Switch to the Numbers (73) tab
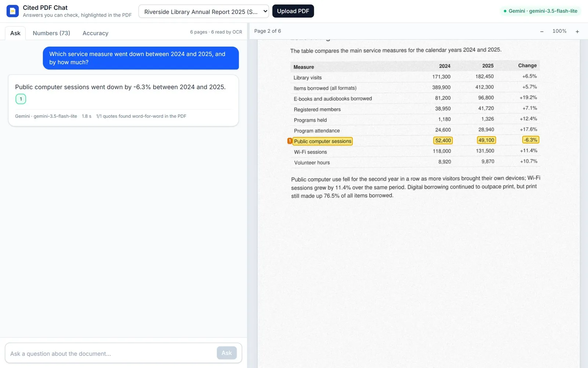 pos(51,33)
